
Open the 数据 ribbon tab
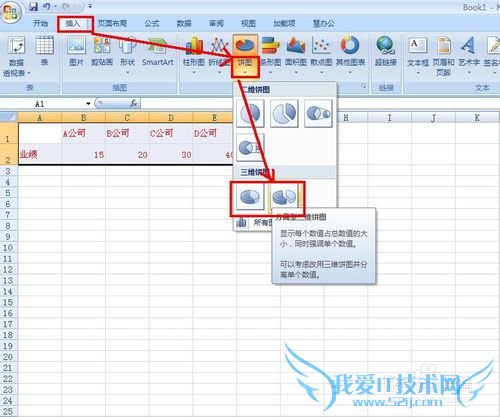(184, 23)
